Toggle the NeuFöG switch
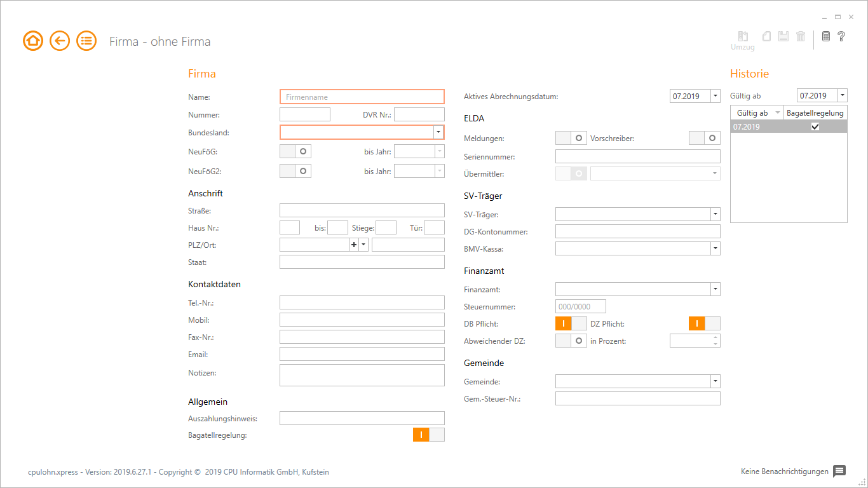 coord(295,151)
